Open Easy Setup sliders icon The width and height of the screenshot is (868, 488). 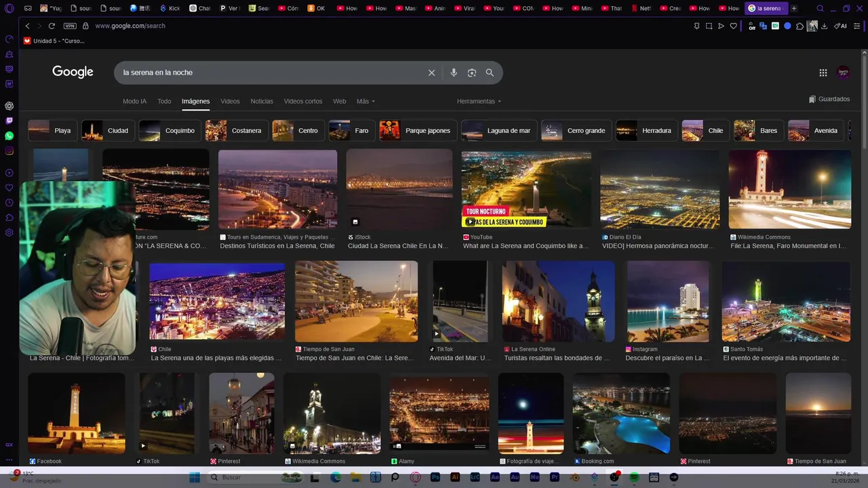(x=857, y=26)
